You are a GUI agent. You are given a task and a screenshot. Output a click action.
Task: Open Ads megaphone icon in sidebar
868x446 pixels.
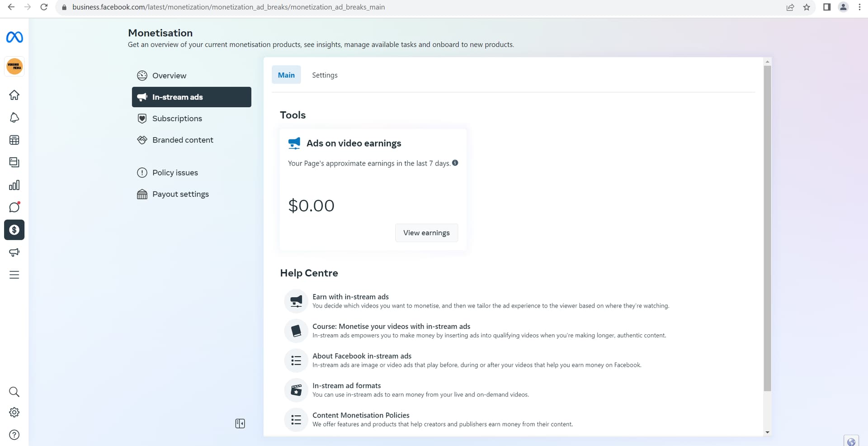[14, 252]
